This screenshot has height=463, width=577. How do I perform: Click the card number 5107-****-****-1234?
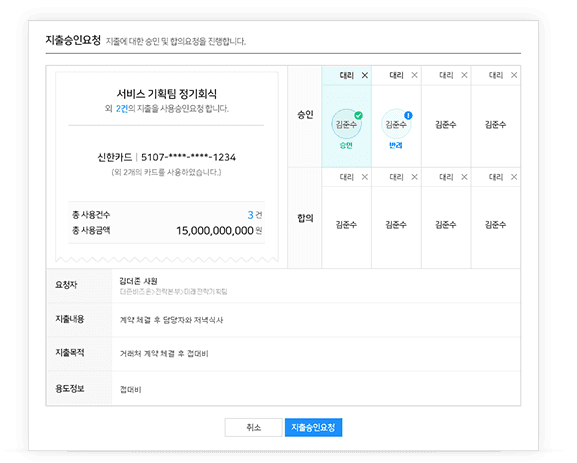tap(188, 158)
